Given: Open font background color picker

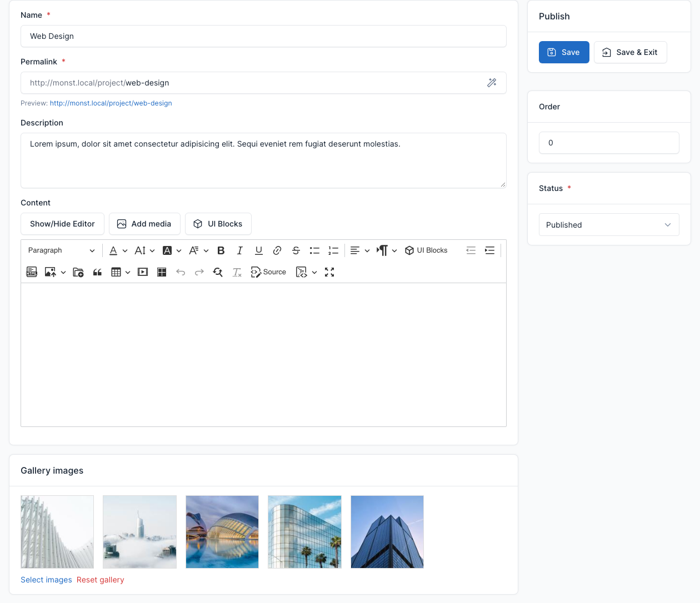Looking at the screenshot, I should [172, 250].
